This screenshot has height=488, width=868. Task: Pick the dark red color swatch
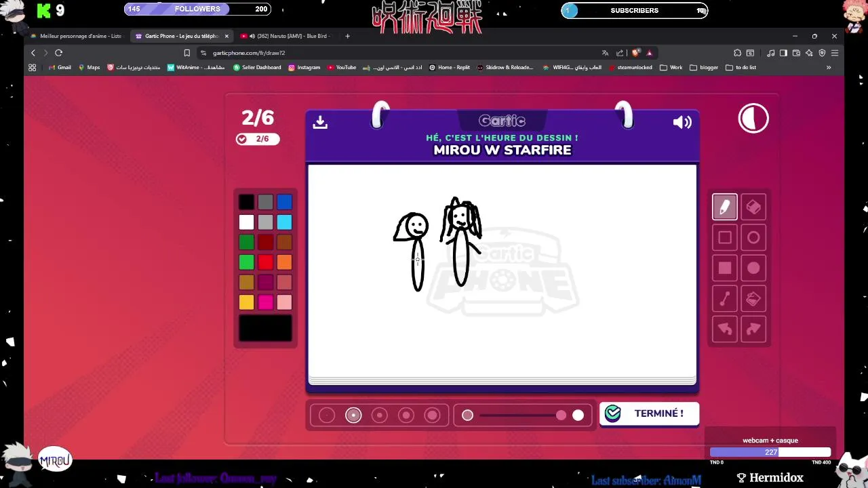tap(265, 242)
